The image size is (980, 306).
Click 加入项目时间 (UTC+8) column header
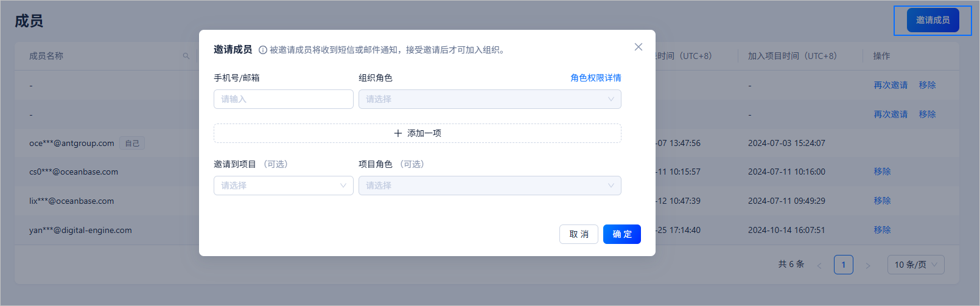[x=793, y=56]
